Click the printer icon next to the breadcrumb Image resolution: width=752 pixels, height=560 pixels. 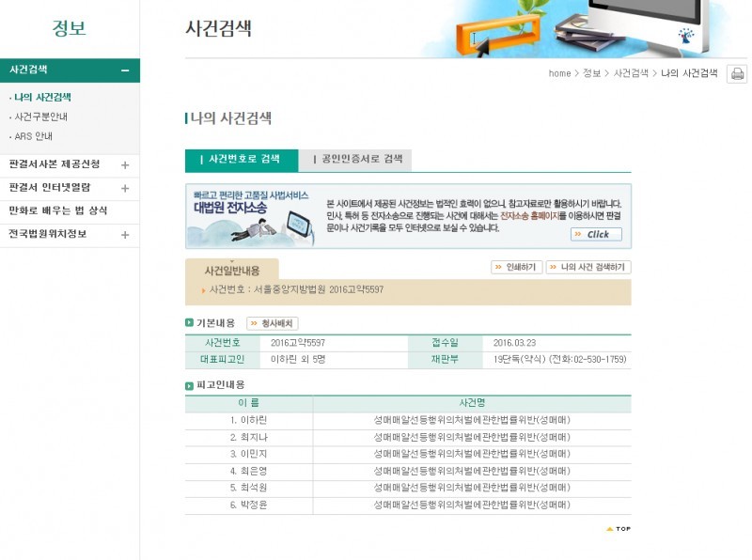(737, 73)
